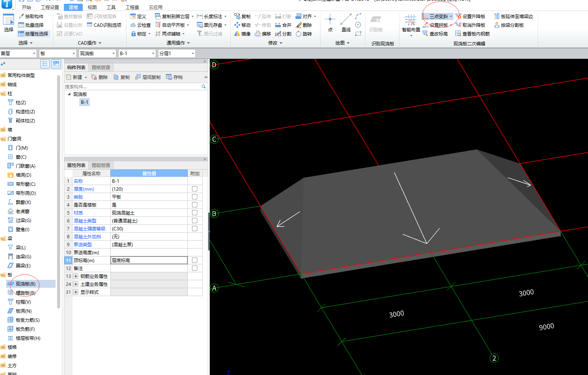
Task: Expand the 土建业务属性 row
Action: (76, 284)
